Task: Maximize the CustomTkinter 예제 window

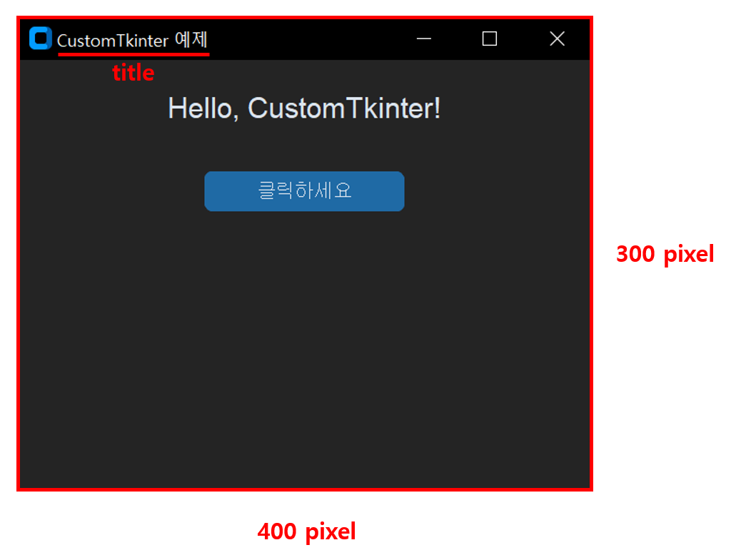Action: click(x=489, y=39)
